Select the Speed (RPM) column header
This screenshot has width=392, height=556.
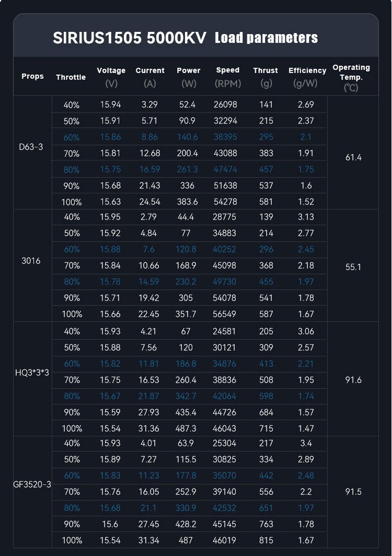pyautogui.click(x=227, y=77)
